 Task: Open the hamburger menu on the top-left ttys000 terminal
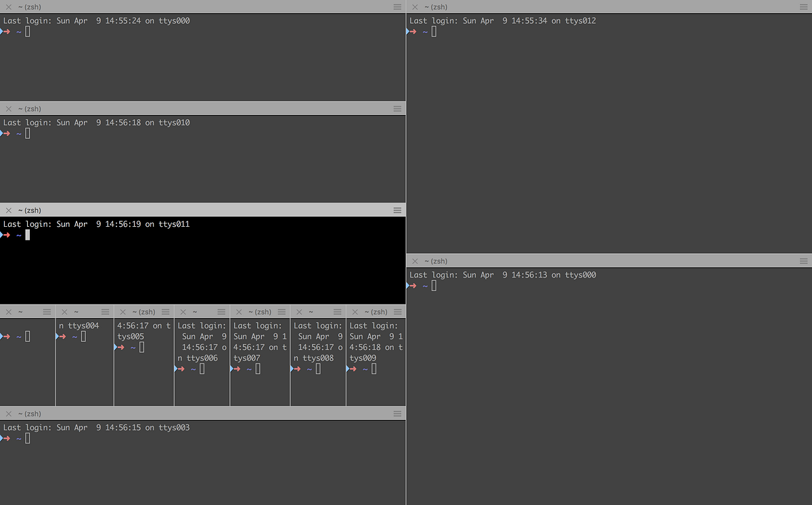397,7
